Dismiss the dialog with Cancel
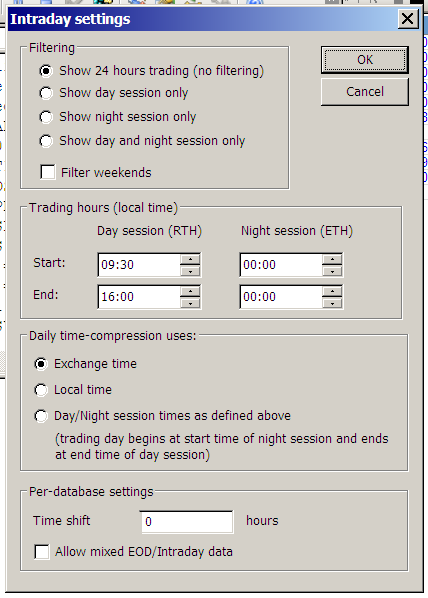This screenshot has width=428, height=598. click(365, 92)
